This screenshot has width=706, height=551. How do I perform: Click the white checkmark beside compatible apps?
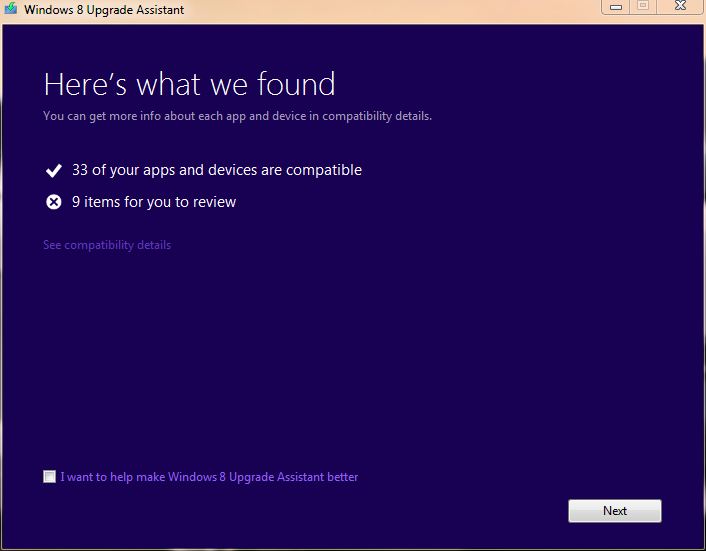[54, 170]
